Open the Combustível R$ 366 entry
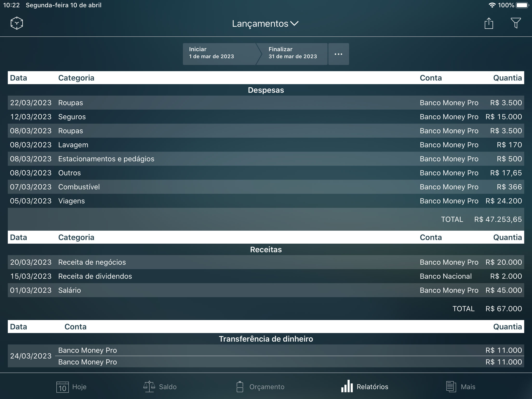 (266, 187)
